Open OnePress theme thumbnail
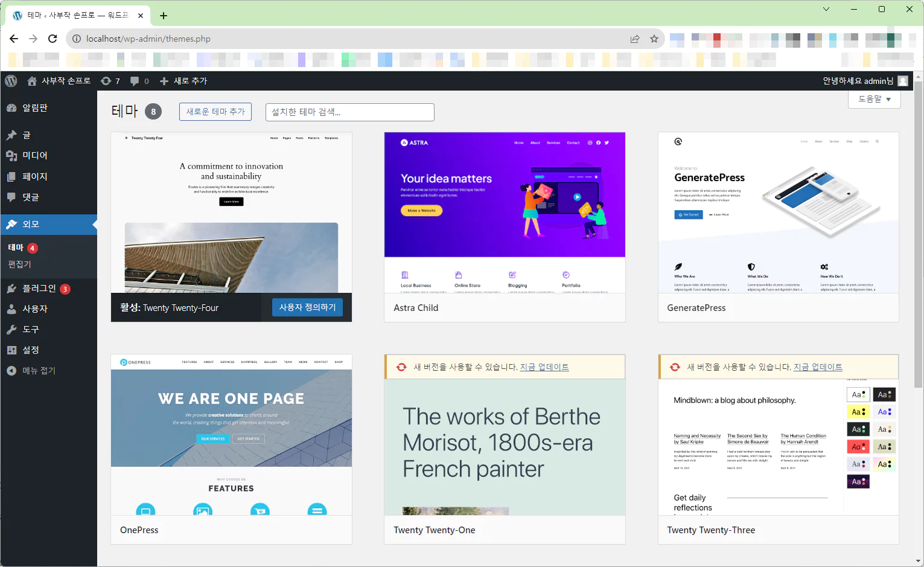The width and height of the screenshot is (924, 567). pyautogui.click(x=231, y=435)
